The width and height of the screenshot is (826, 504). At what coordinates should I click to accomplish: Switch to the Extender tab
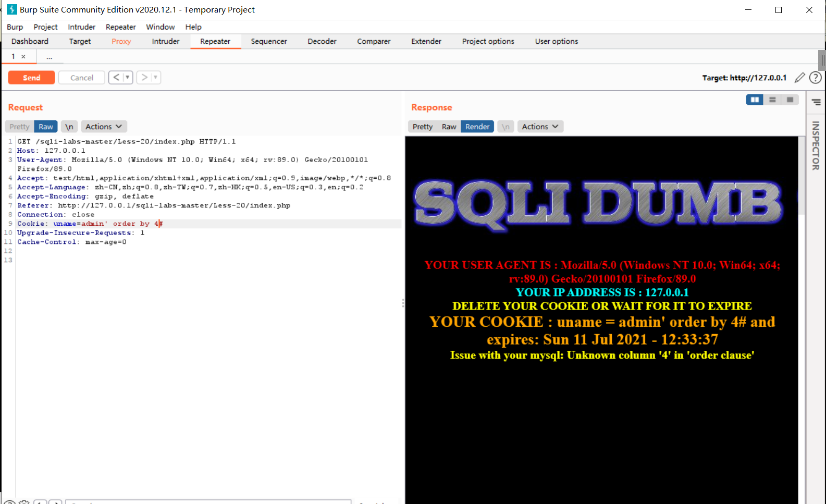tap(426, 42)
